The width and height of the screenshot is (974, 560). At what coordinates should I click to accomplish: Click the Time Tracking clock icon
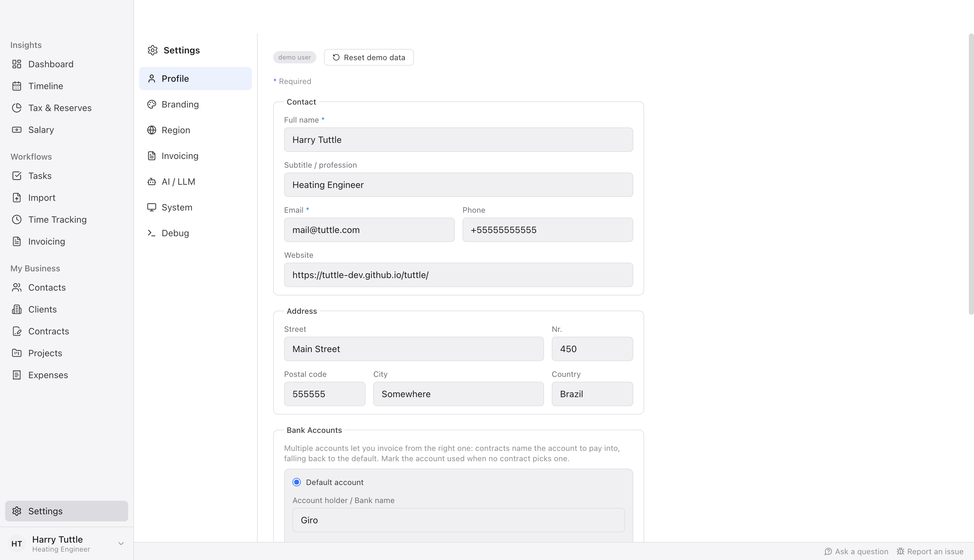pyautogui.click(x=16, y=219)
